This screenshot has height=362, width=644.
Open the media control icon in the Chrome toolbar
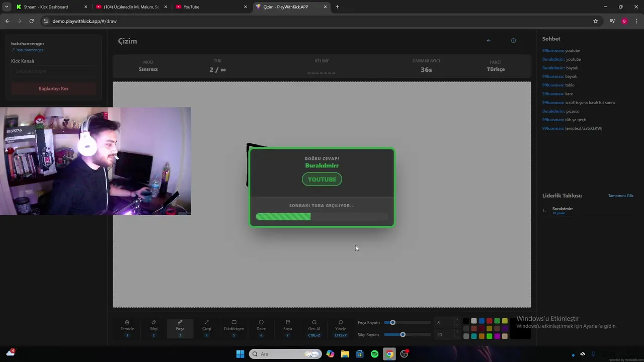click(x=612, y=21)
